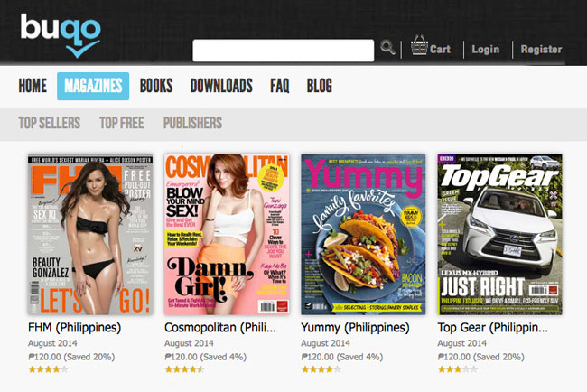Viewport: 587px width, 392px height.
Task: Open the FHM magazine cover thumbnail
Action: click(x=90, y=234)
